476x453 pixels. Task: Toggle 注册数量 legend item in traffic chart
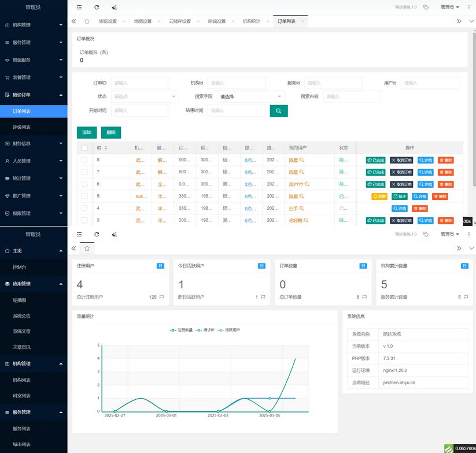182,330
